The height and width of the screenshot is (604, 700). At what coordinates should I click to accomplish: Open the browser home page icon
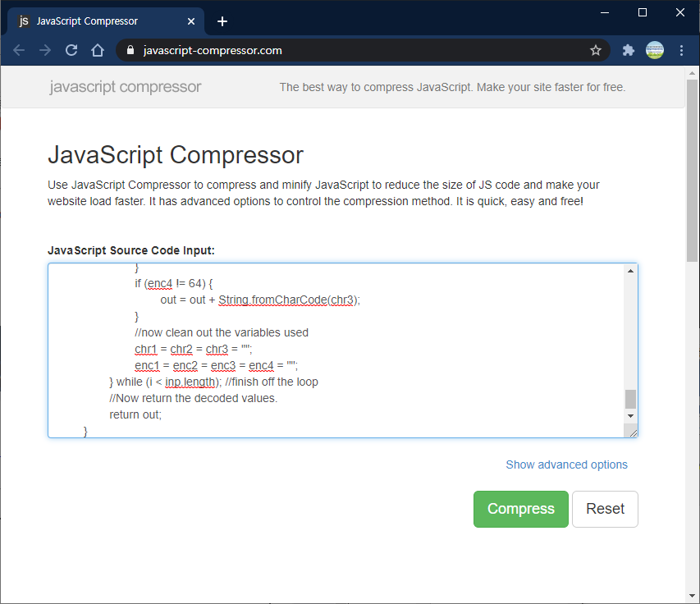coord(98,50)
